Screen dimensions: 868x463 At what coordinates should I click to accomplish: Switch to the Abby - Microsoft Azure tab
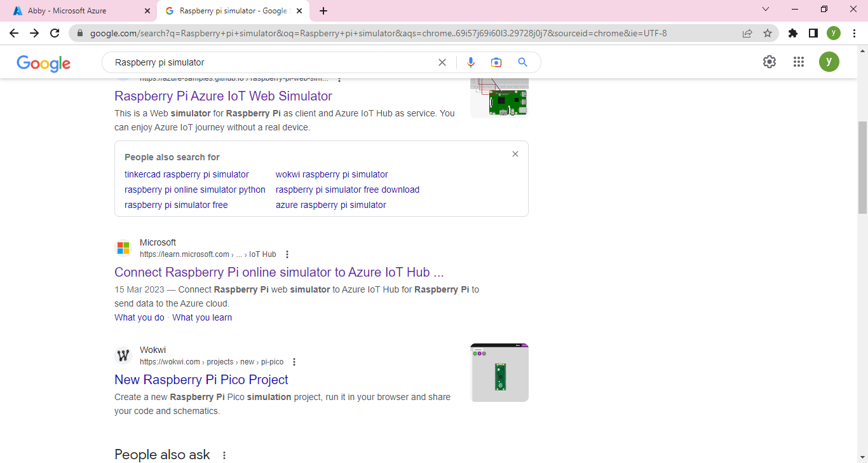pos(79,11)
